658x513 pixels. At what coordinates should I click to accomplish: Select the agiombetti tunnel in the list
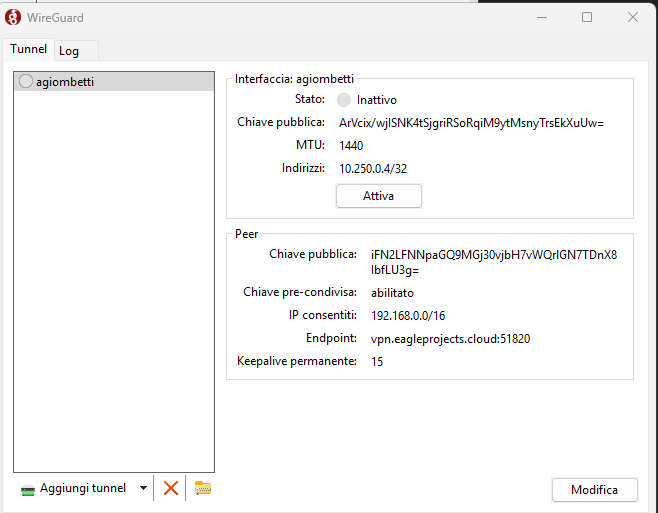pos(65,82)
